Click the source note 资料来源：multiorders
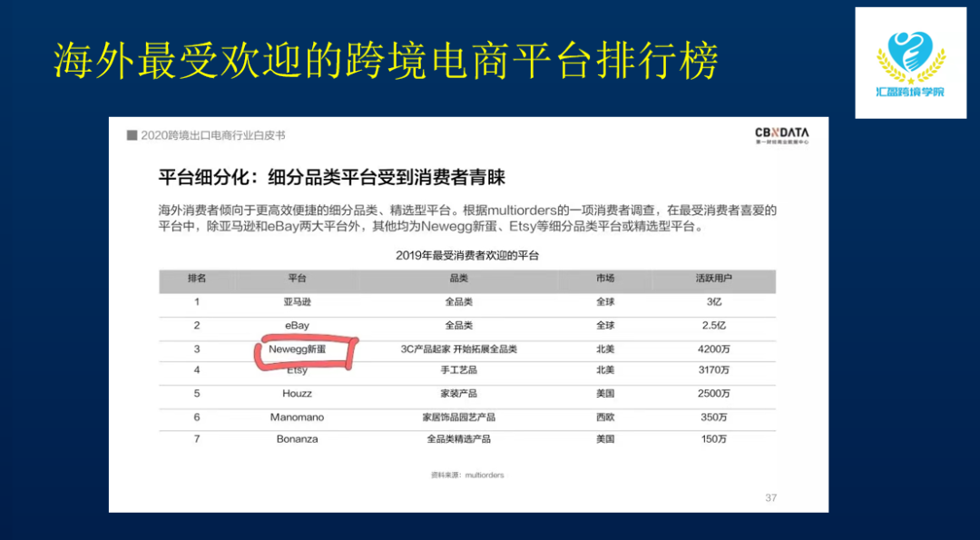Image resolution: width=980 pixels, height=540 pixels. 467,475
